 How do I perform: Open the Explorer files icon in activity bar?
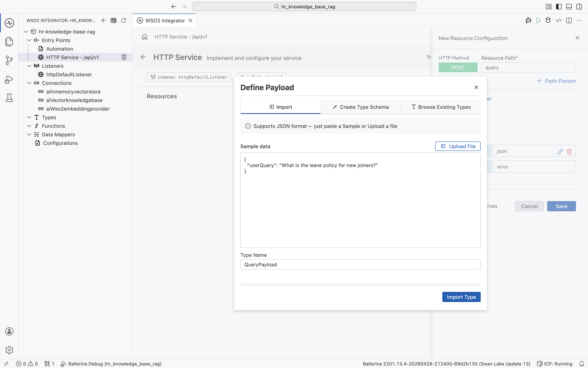click(9, 42)
